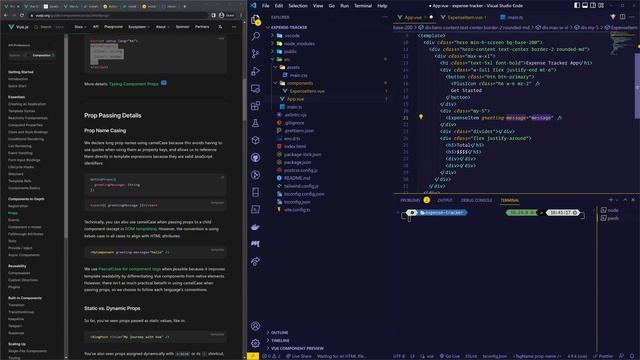Screen dimensions: 640x360
Task: Open the Search view in VS Code
Action: 256,36
